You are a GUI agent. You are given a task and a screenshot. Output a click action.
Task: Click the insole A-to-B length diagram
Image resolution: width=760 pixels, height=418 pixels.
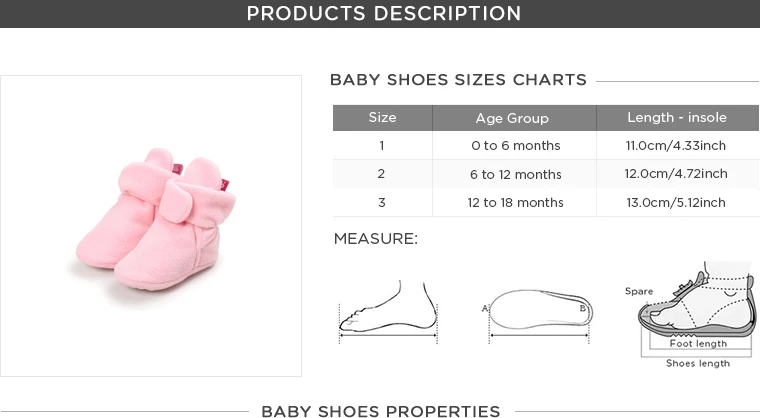tap(536, 313)
